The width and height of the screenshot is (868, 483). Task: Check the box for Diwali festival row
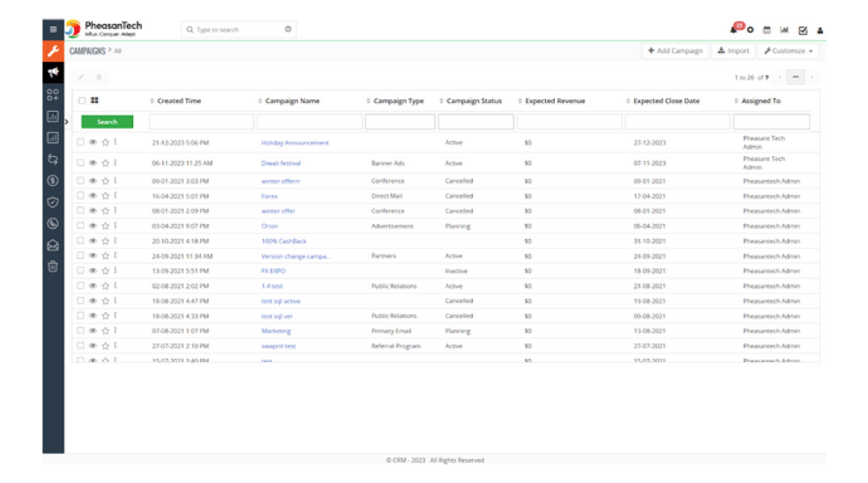[81, 163]
